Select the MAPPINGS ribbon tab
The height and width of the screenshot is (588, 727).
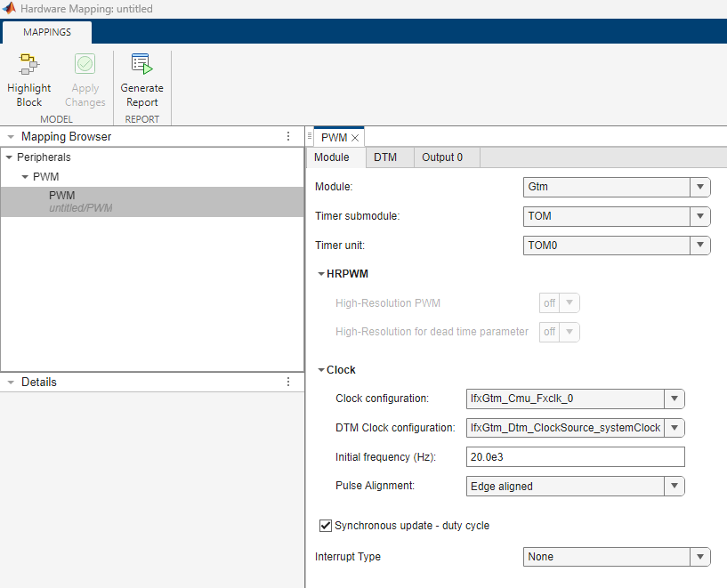(47, 32)
